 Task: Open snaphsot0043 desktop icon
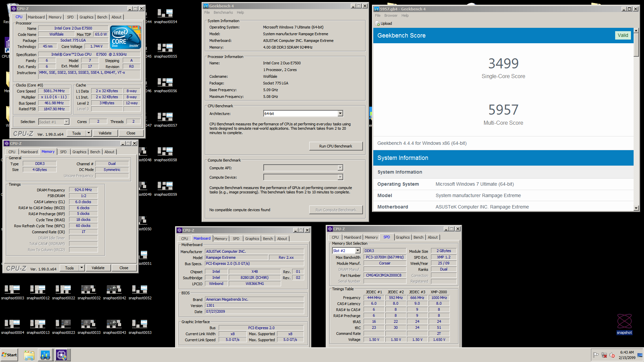pos(114,327)
